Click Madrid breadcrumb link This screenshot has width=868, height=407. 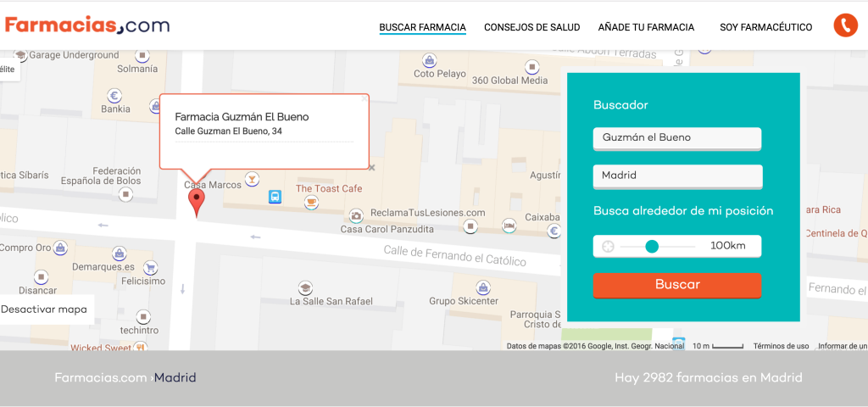[175, 378]
